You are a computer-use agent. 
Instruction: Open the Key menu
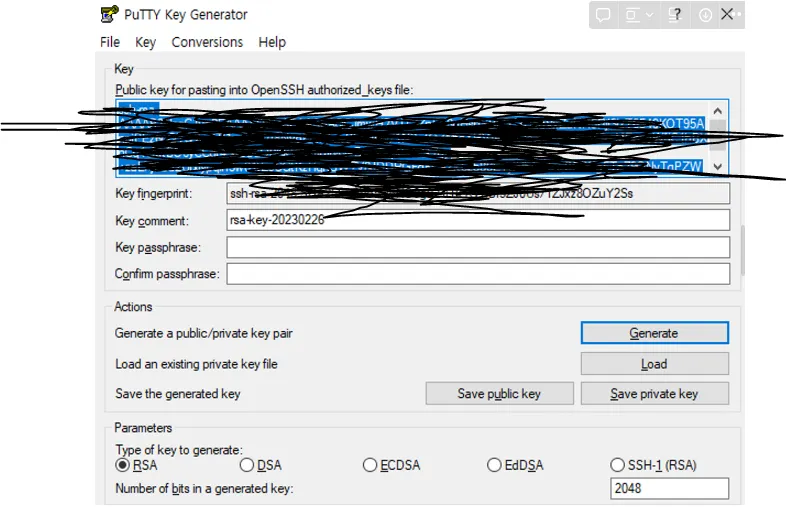(145, 42)
